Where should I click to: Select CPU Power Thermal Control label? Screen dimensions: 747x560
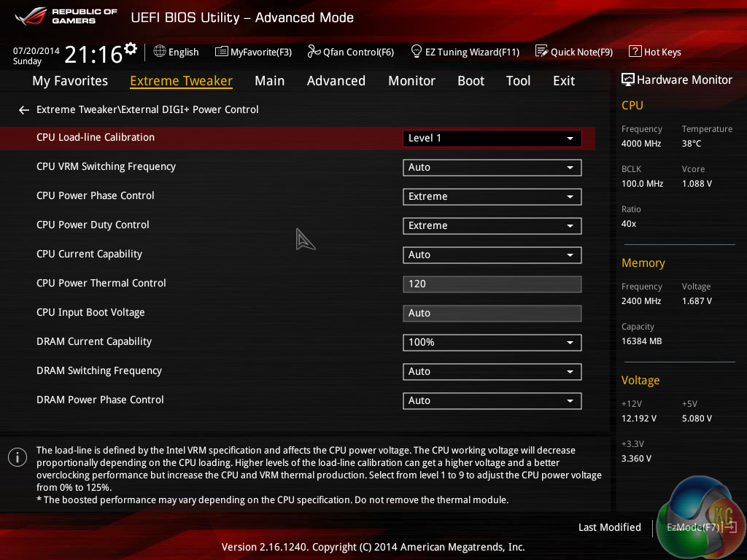click(101, 284)
